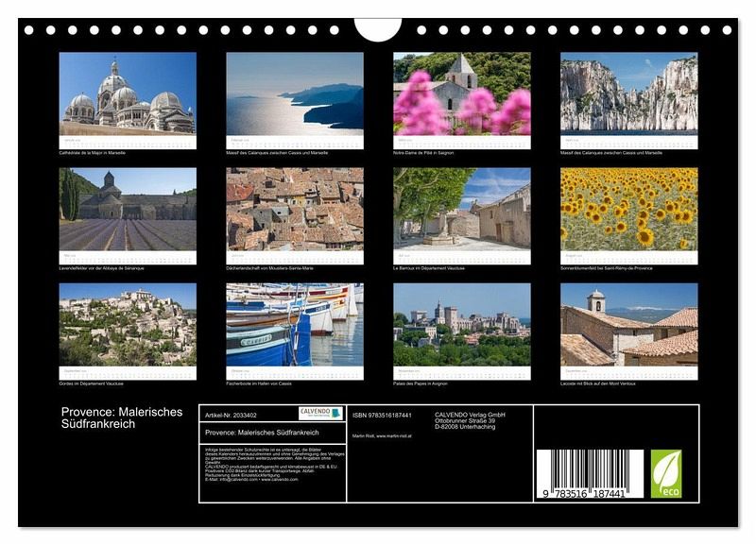Open the sunflower field photo
Viewport: 756px width, 545px height.
(629, 209)
